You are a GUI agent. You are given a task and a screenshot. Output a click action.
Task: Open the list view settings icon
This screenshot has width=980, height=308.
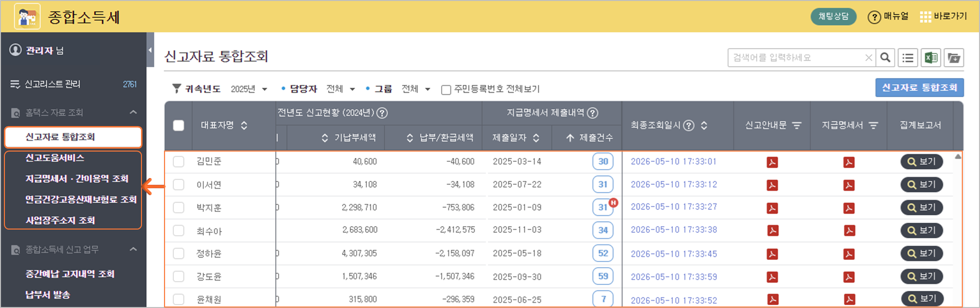[908, 58]
